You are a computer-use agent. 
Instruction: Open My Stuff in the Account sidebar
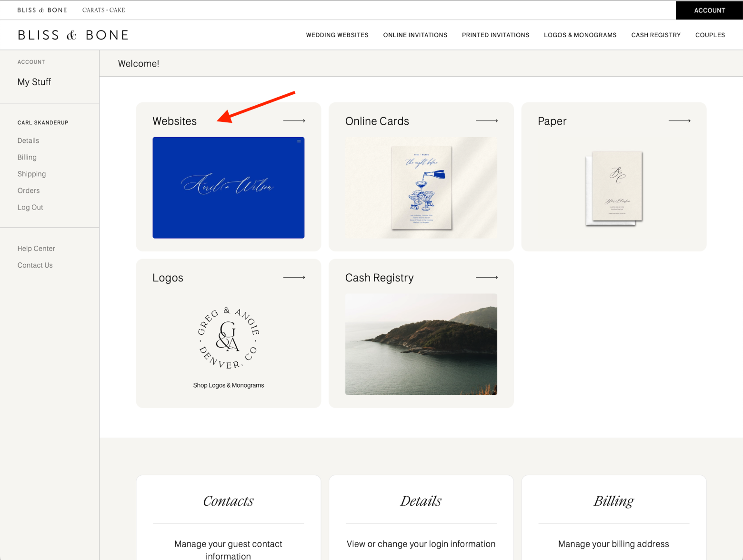coord(34,82)
